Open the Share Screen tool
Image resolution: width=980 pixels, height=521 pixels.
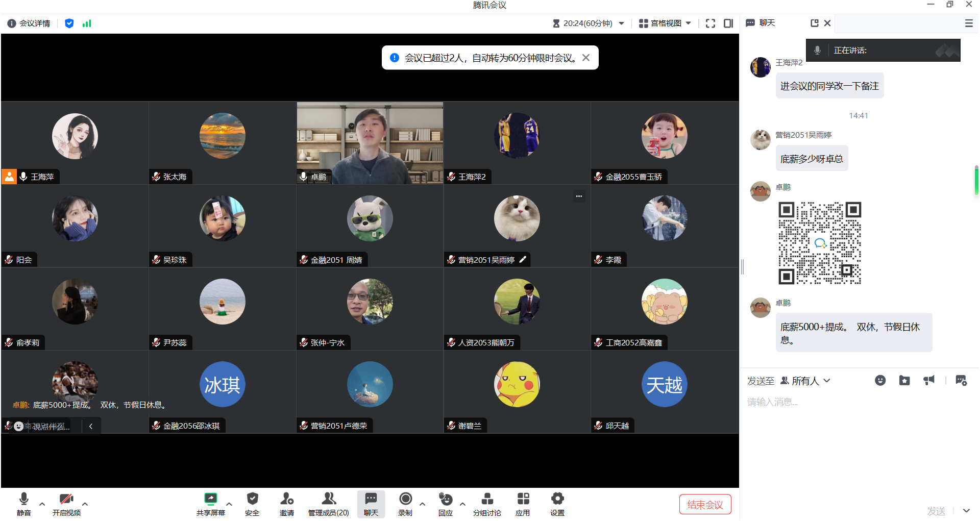(210, 503)
